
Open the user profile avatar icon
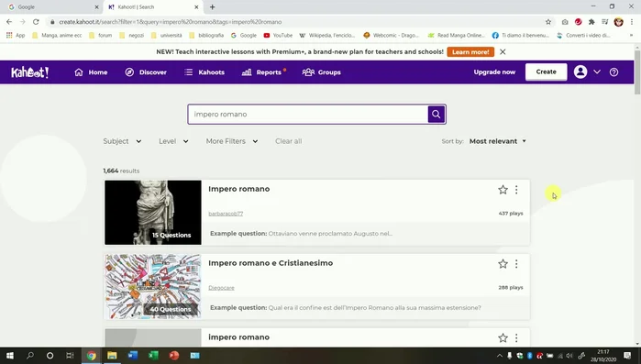coord(580,72)
